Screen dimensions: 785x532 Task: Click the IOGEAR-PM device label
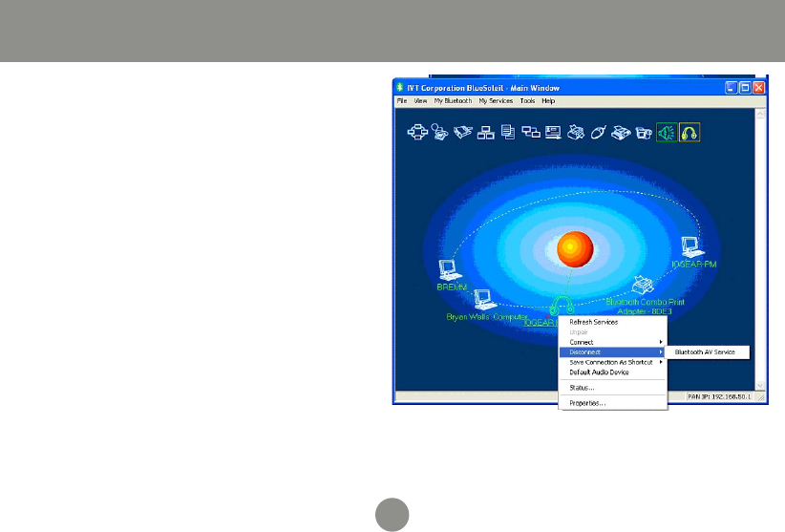694,265
